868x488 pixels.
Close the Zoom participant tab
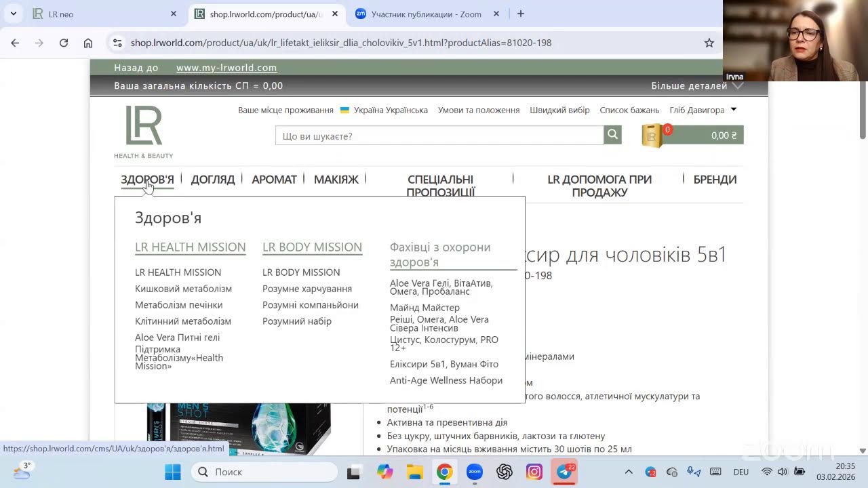[496, 14]
